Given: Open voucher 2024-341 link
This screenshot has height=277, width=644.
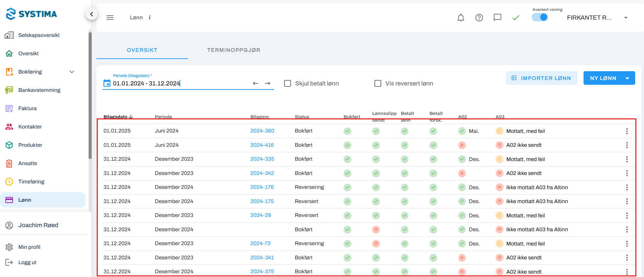Looking at the screenshot, I should click(x=262, y=258).
